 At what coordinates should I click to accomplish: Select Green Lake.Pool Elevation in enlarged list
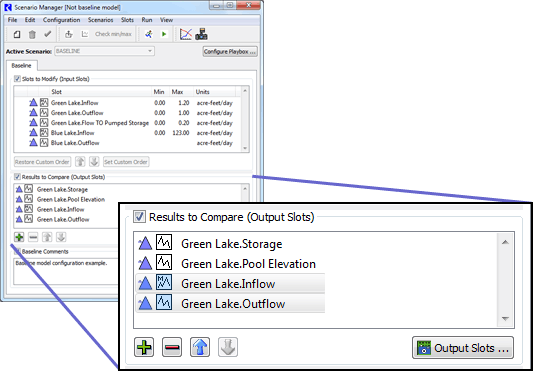click(248, 264)
